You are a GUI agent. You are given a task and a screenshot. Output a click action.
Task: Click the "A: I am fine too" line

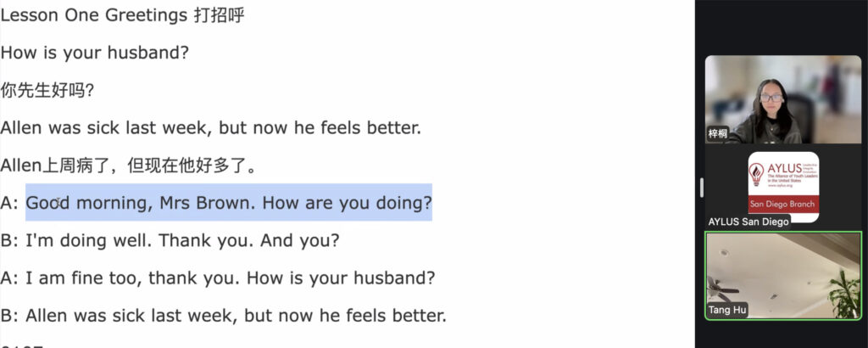coord(218,278)
